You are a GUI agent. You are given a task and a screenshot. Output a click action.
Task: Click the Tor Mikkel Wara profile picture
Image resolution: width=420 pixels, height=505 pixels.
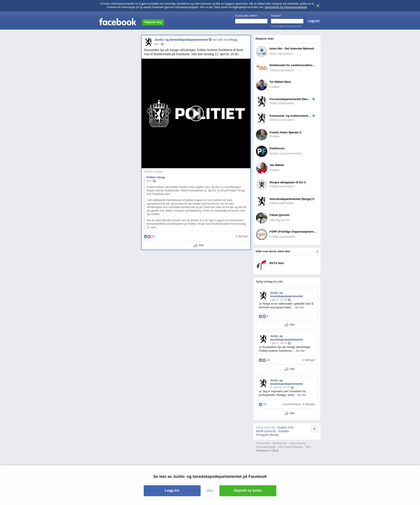261,85
